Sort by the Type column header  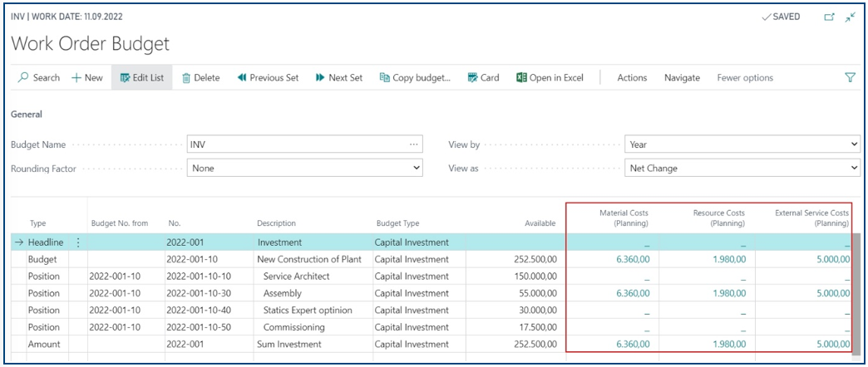coord(37,223)
